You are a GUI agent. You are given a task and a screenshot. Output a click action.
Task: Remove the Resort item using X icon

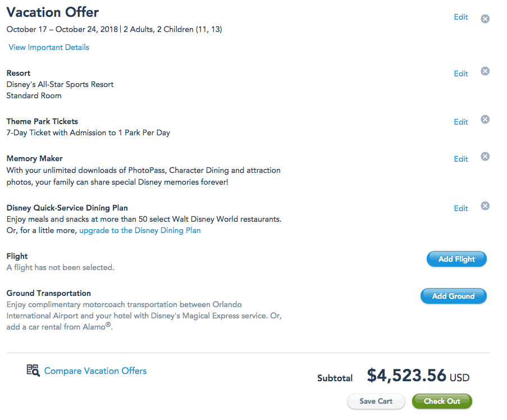[x=485, y=71]
